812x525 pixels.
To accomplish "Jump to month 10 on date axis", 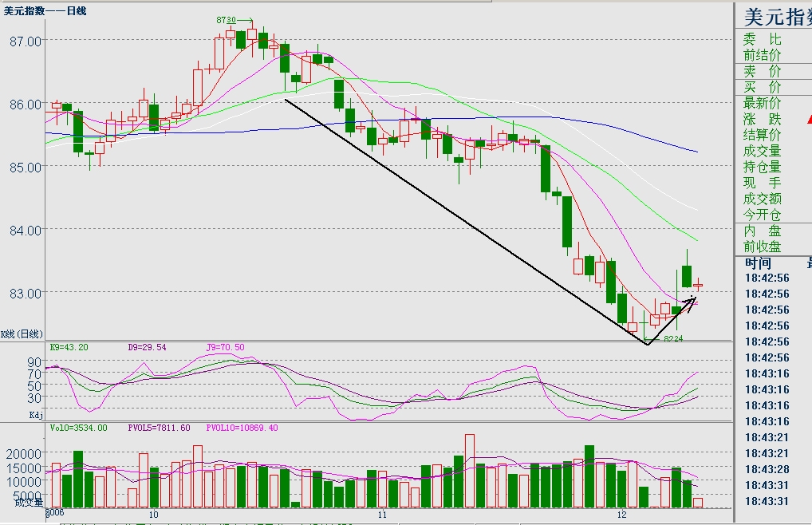I will pos(153,515).
